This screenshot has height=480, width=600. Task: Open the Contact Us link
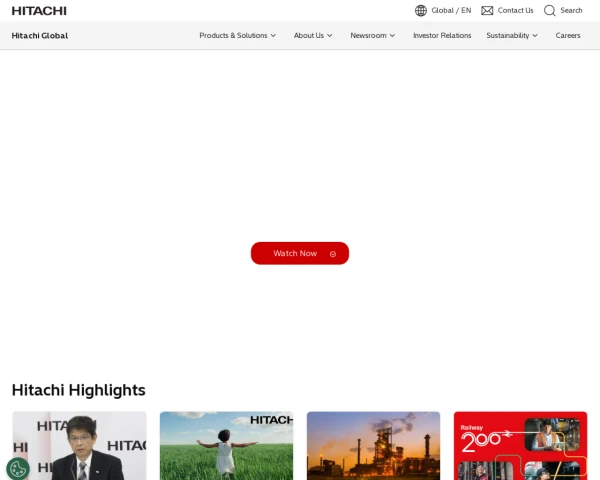[x=515, y=11]
